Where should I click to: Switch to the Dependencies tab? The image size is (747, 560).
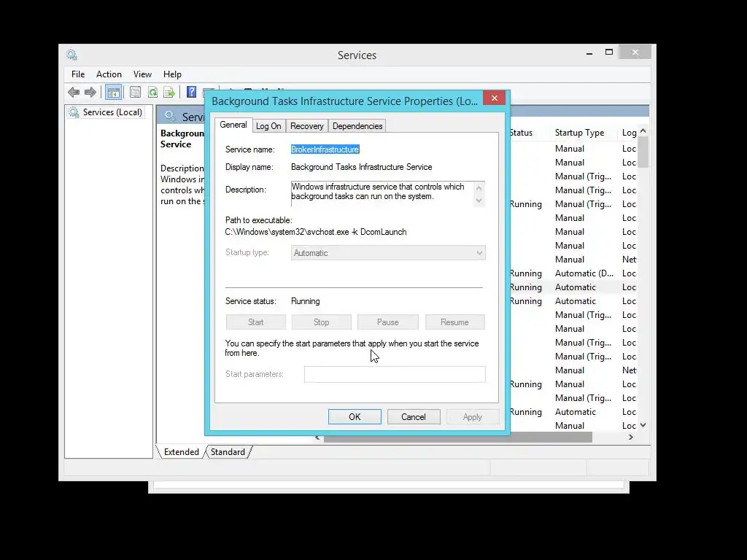pos(357,126)
